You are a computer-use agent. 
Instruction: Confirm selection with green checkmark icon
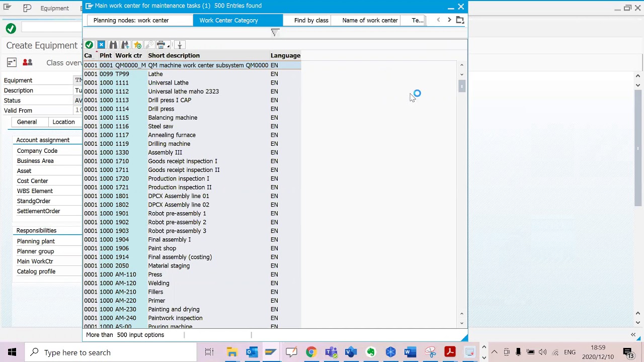click(x=89, y=45)
